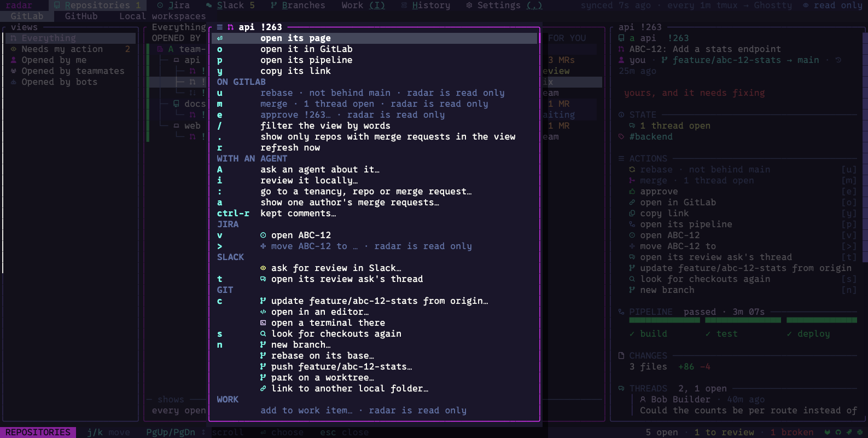The image size is (868, 438).
Task: Toggle show only repos with merge requests
Action: 375,137
